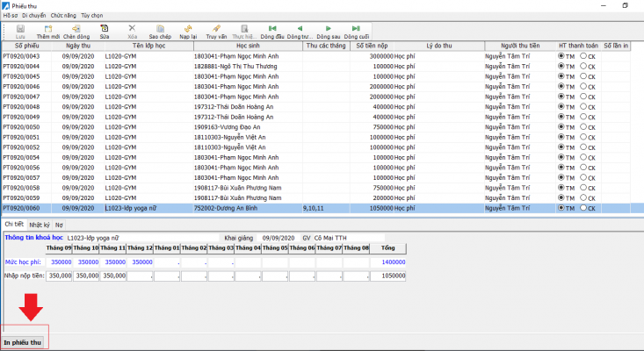The width and height of the screenshot is (644, 351).
Task: Click the Người thu tiền column header
Action: pos(520,46)
